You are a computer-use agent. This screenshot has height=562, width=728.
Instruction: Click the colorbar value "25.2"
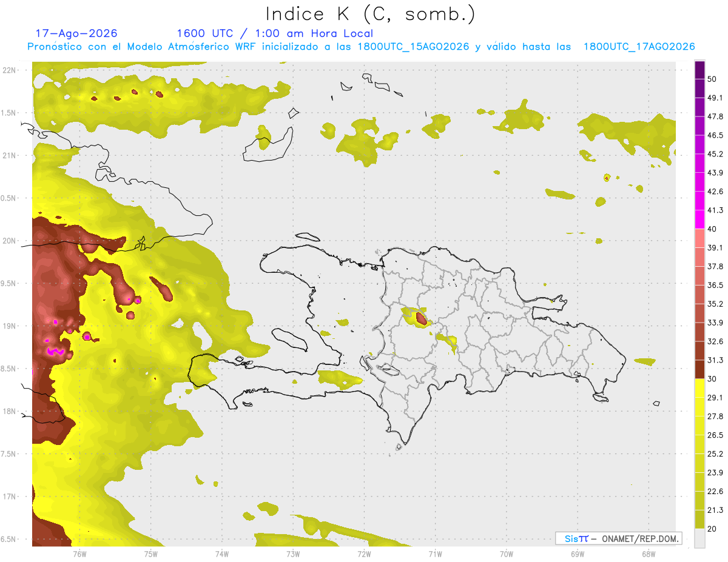coord(715,454)
